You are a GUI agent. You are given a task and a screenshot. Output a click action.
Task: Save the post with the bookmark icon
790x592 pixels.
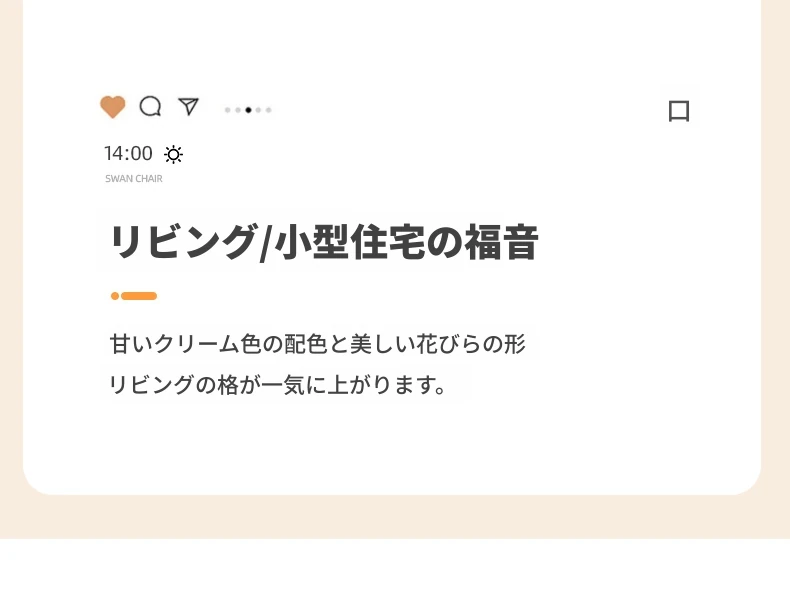[x=679, y=111]
